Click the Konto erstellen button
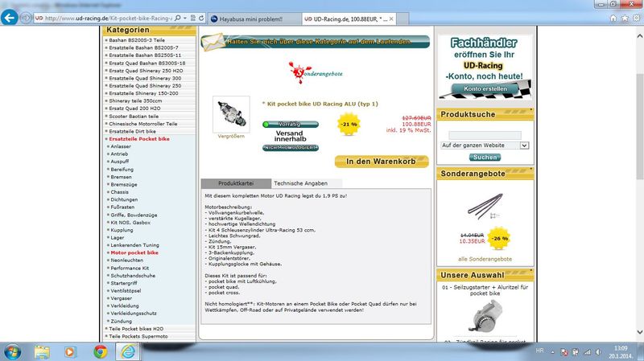The height and width of the screenshot is (361, 644). (x=485, y=88)
